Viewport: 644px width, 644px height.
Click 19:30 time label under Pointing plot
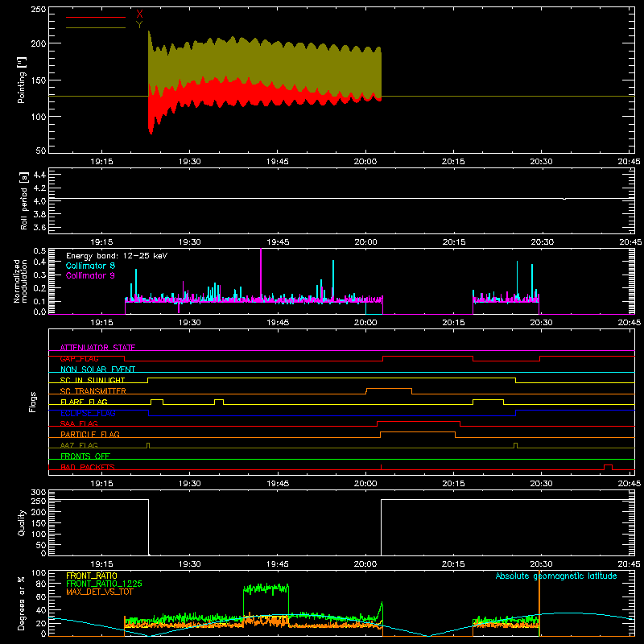point(190,162)
